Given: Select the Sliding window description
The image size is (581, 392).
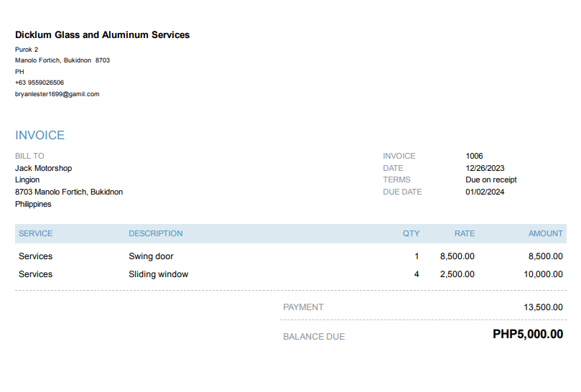Looking at the screenshot, I should point(158,274).
